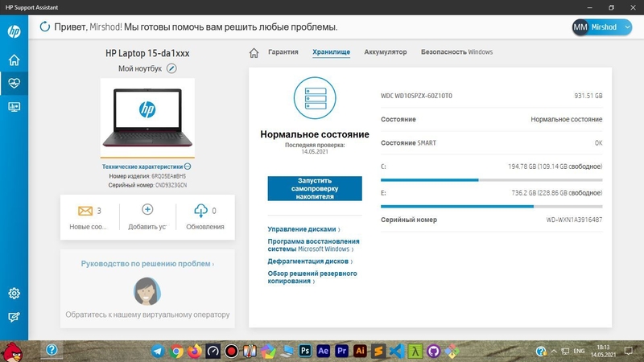Open the Settings gear in sidebar
The width and height of the screenshot is (644, 362).
pyautogui.click(x=14, y=293)
